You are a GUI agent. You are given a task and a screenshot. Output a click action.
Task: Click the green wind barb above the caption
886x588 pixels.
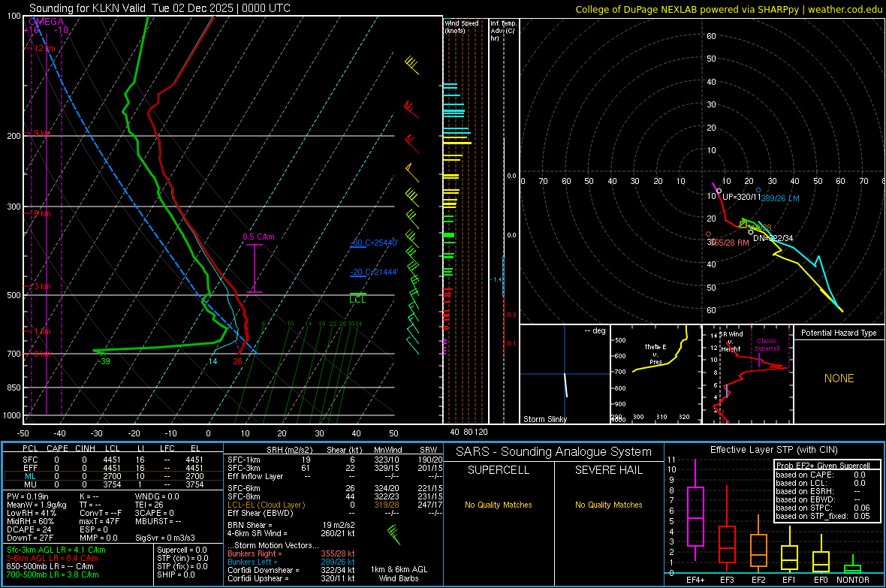click(393, 534)
